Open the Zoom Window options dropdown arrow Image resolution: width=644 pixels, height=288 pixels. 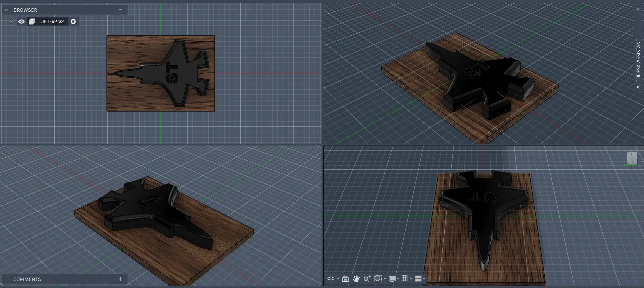pos(385,279)
